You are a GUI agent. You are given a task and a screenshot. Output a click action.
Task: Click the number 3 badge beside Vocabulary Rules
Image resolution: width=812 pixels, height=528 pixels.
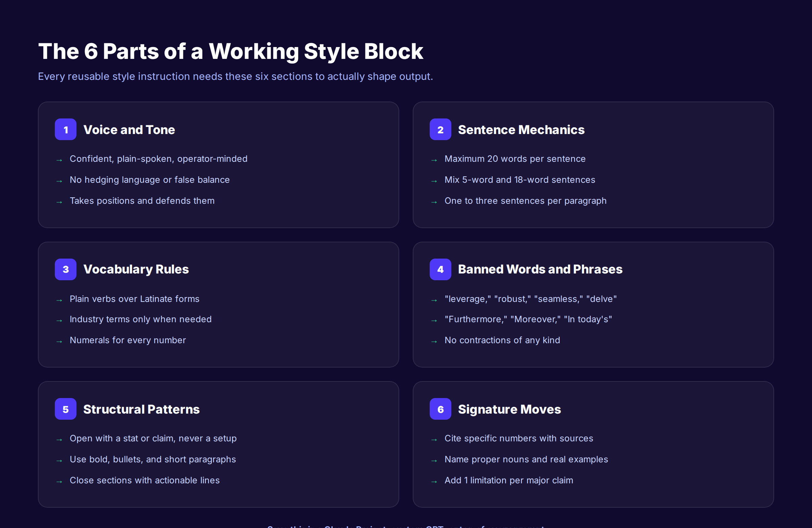tap(66, 269)
